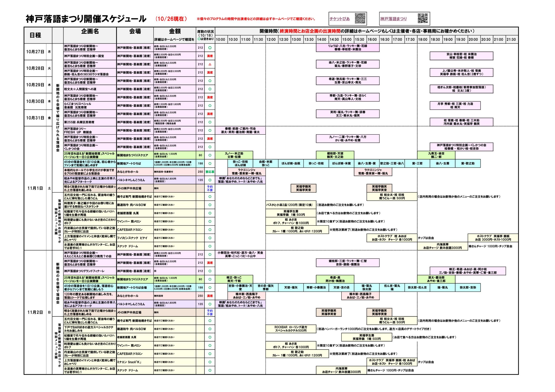Open the チケットぴあ link

[x=340, y=19]
